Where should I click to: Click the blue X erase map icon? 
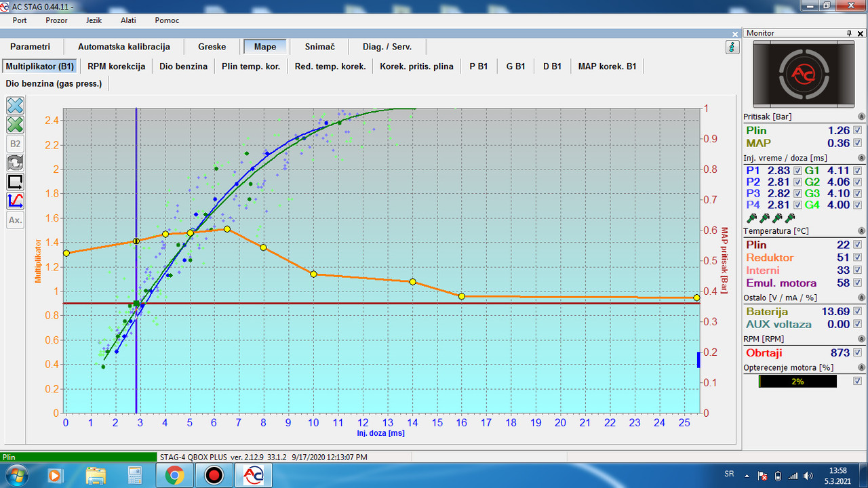tap(15, 105)
